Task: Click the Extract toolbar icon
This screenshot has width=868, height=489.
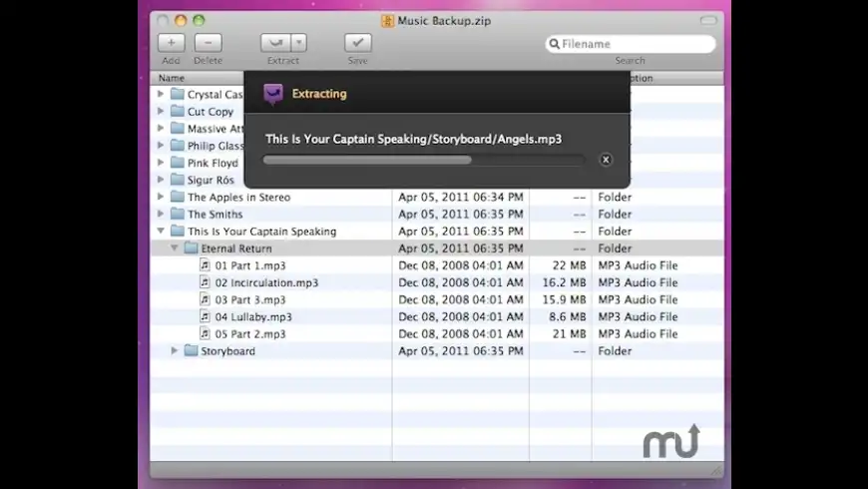Action: [275, 43]
